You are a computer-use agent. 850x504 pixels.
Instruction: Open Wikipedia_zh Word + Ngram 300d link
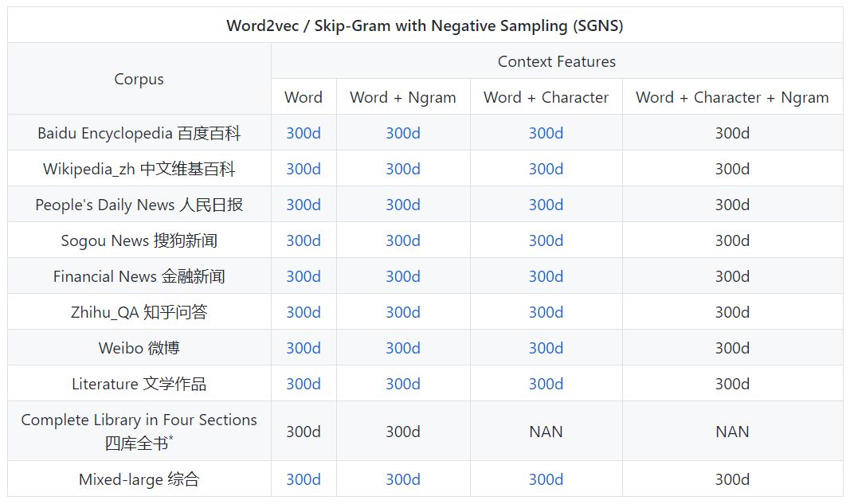click(x=403, y=169)
